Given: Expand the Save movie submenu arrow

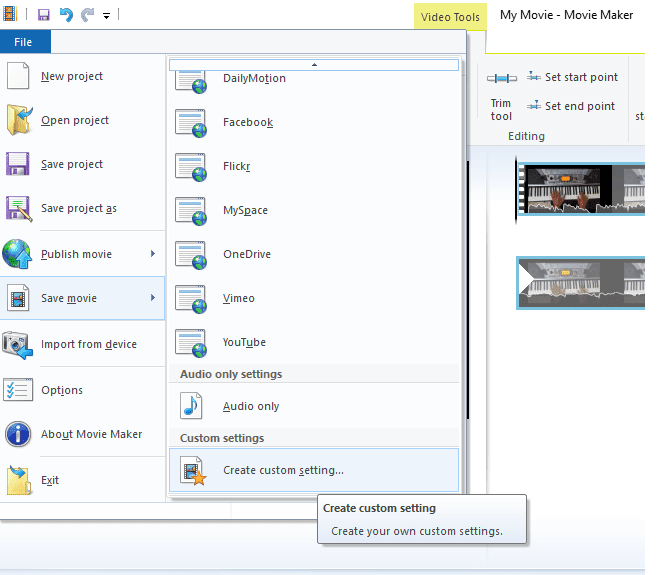Looking at the screenshot, I should 153,298.
